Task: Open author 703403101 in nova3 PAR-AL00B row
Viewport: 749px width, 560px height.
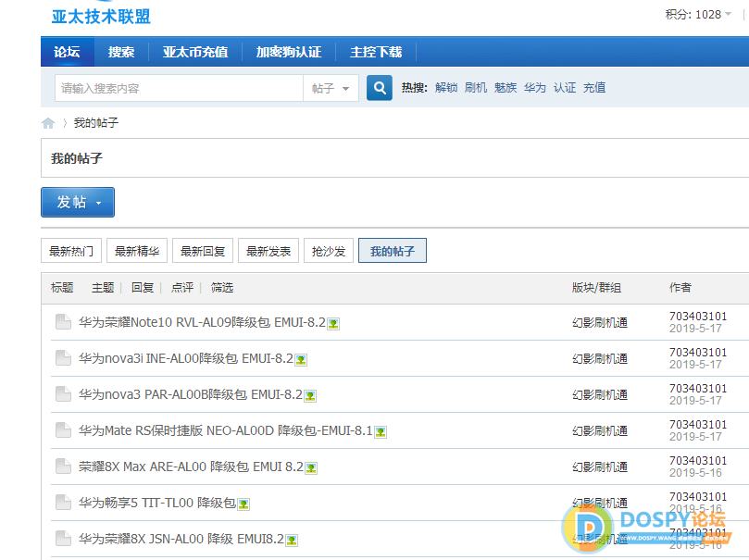Action: 698,388
